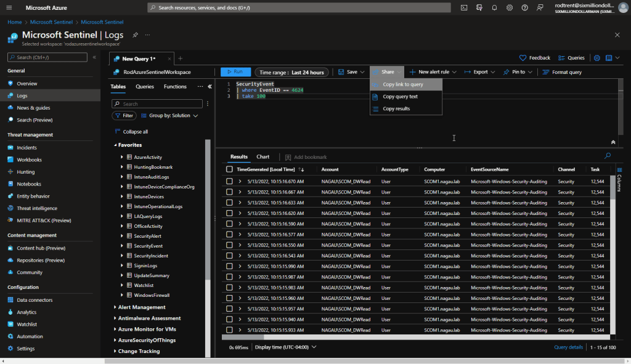The width and height of the screenshot is (631, 364).
Task: Add a new query tab
Action: (181, 59)
